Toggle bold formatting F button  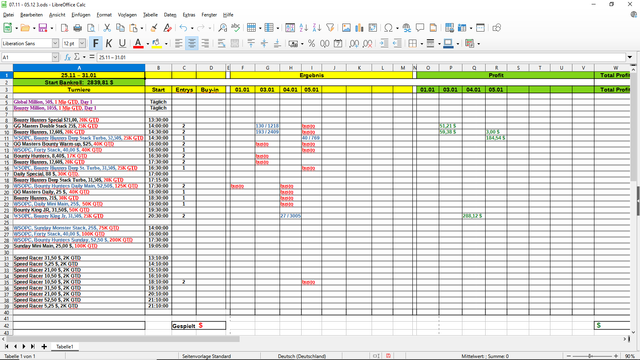(96, 43)
